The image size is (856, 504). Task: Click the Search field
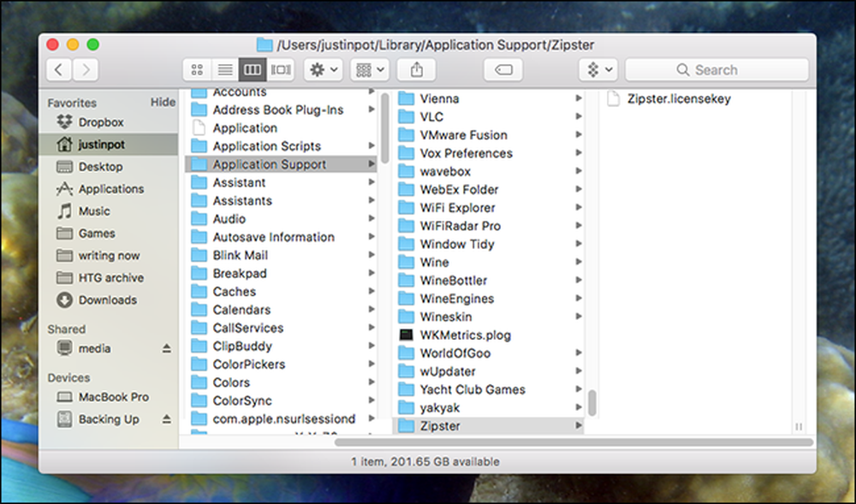coord(716,70)
